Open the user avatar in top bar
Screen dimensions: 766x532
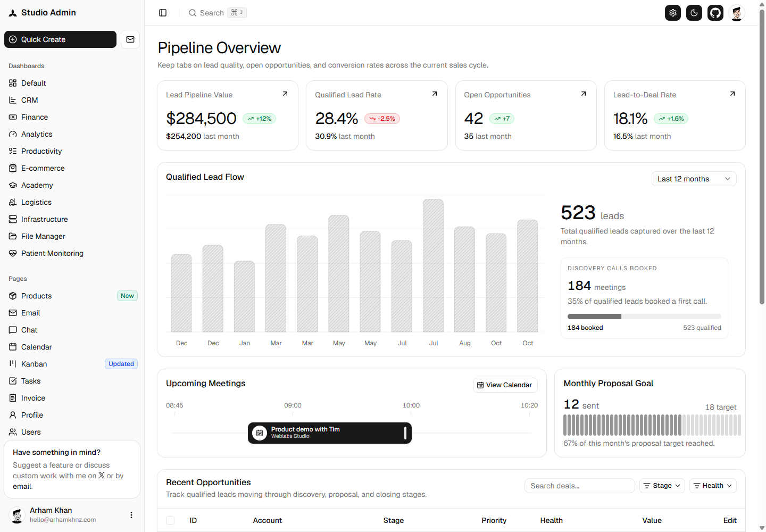[x=737, y=13]
